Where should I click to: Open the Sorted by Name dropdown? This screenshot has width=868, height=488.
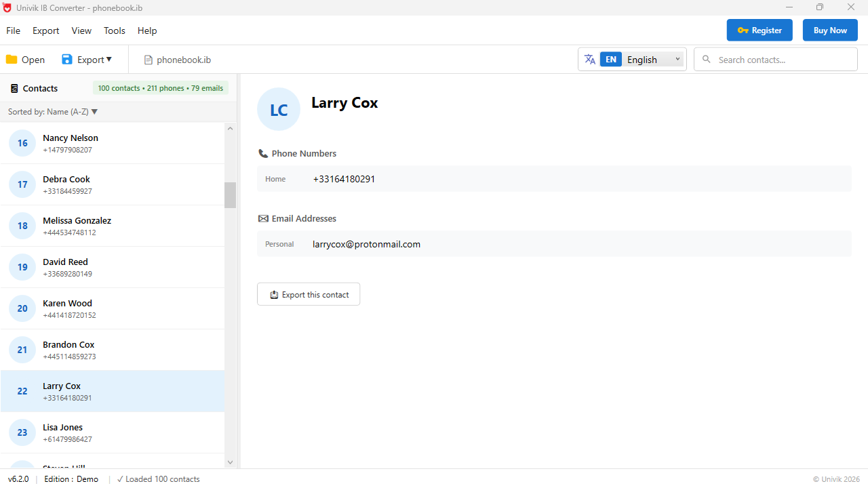(x=52, y=111)
